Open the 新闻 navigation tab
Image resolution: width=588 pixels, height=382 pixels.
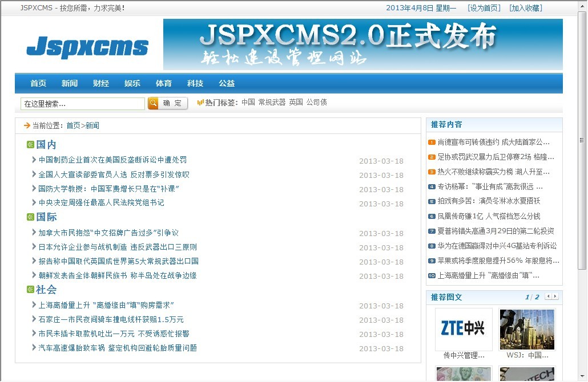(70, 83)
